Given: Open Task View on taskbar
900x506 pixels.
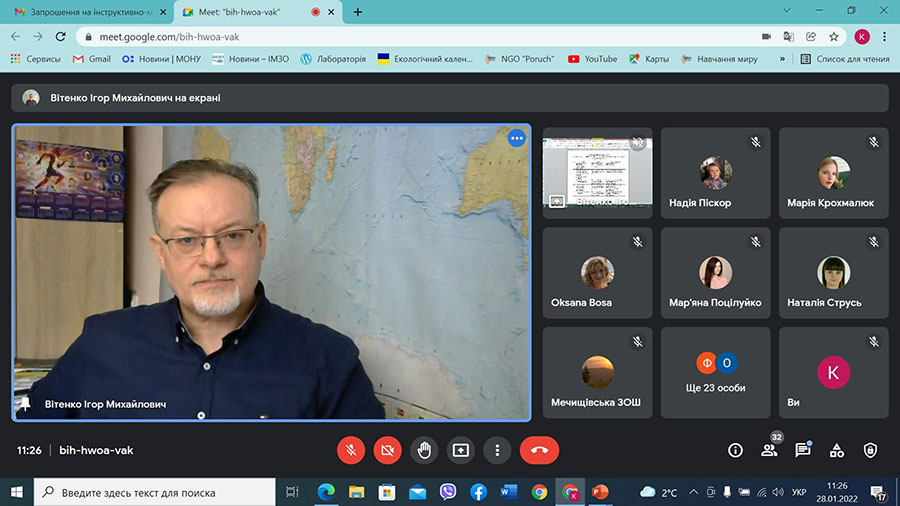Looking at the screenshot, I should (x=293, y=492).
